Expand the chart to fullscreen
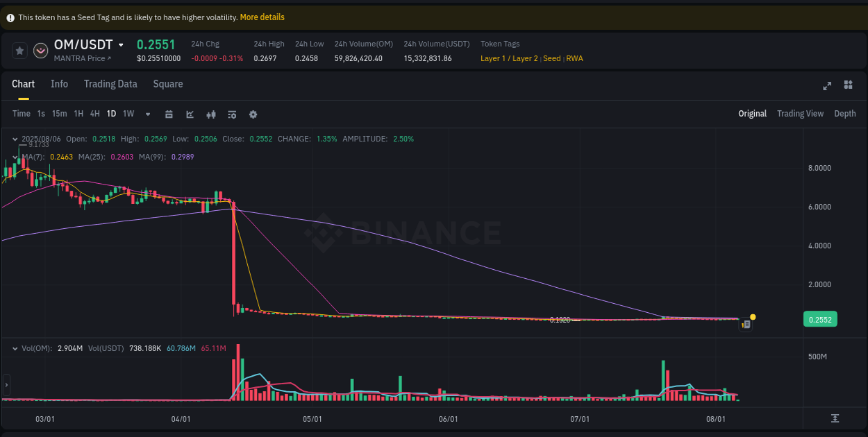 (827, 85)
